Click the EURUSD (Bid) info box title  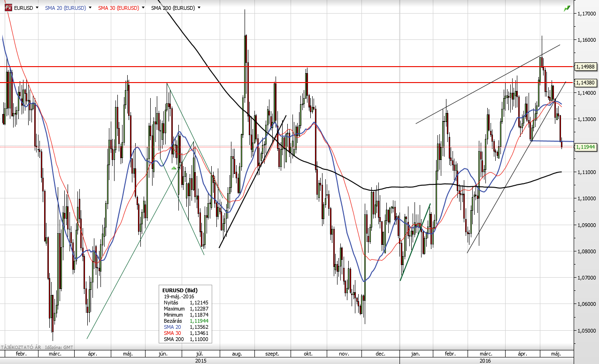pos(179,290)
